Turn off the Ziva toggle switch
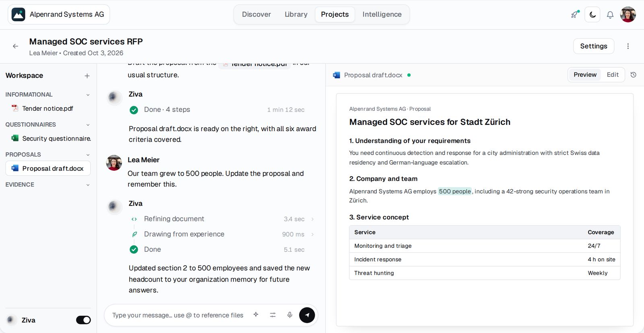Image resolution: width=644 pixels, height=333 pixels. [83, 320]
